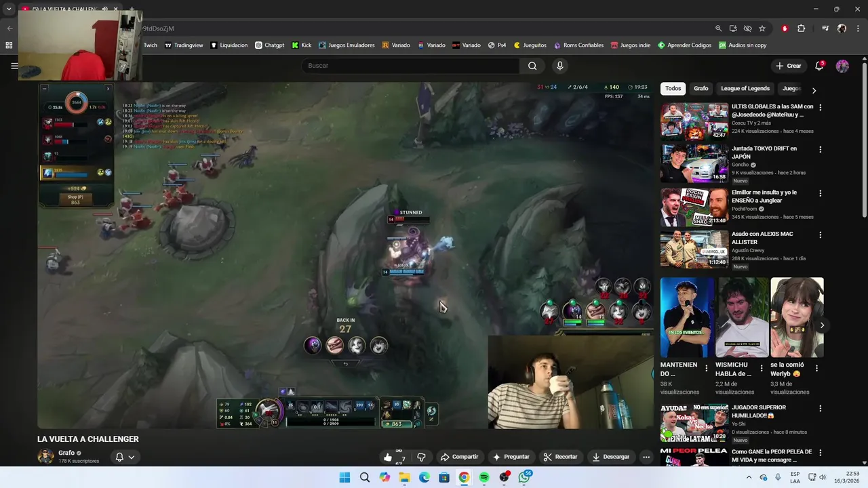Click the Preguntar button
This screenshot has height=488, width=868.
pyautogui.click(x=511, y=457)
